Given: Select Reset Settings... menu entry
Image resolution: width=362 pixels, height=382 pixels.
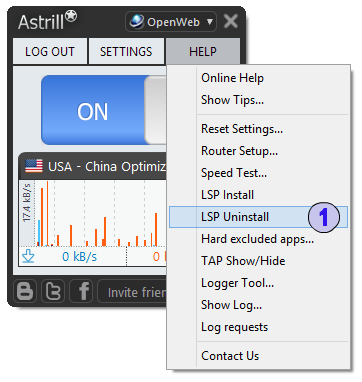Looking at the screenshot, I should coord(258,129).
